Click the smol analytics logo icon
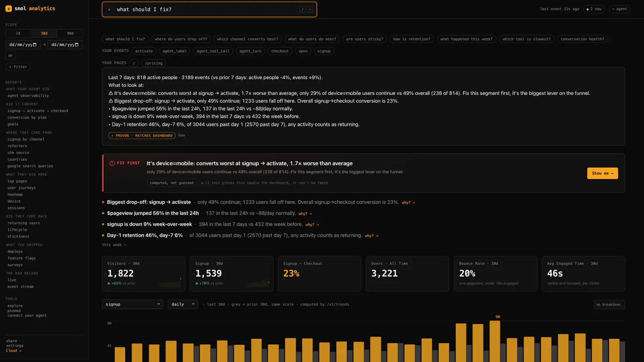The image size is (644, 362). 8,8
